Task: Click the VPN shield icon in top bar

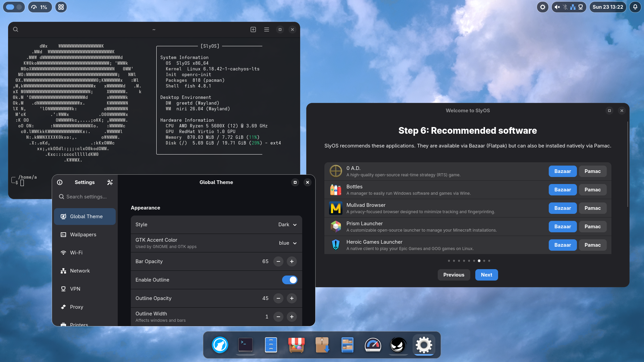Action: pyautogui.click(x=581, y=7)
